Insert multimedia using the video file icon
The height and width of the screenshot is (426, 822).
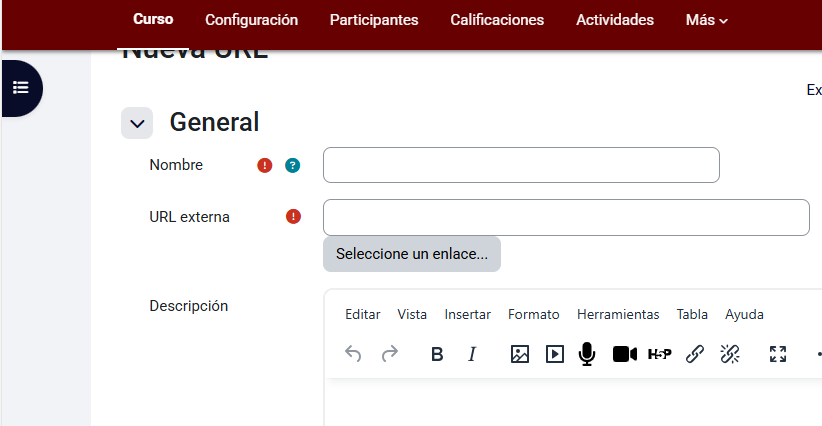pyautogui.click(x=554, y=353)
